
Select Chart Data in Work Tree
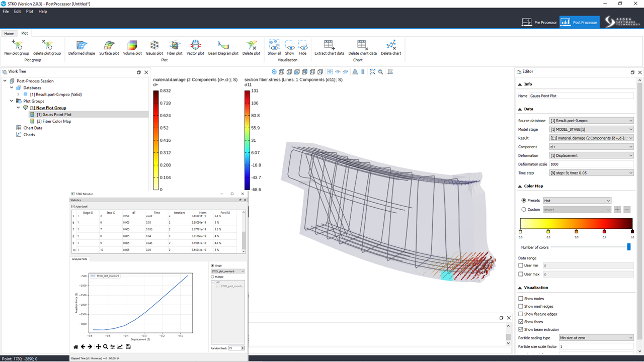[33, 128]
